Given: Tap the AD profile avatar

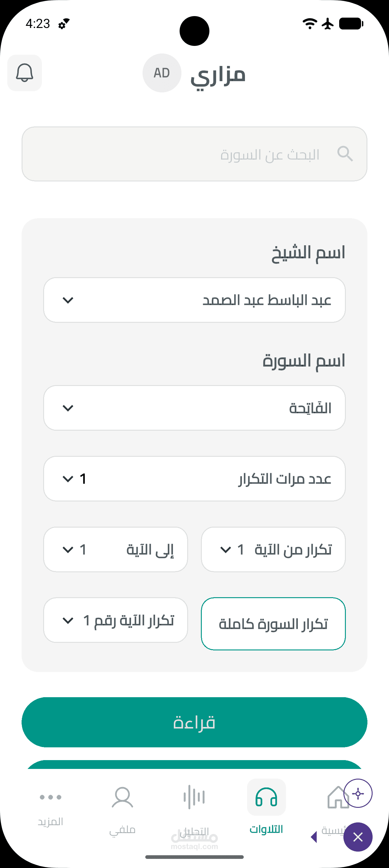Looking at the screenshot, I should [162, 73].
